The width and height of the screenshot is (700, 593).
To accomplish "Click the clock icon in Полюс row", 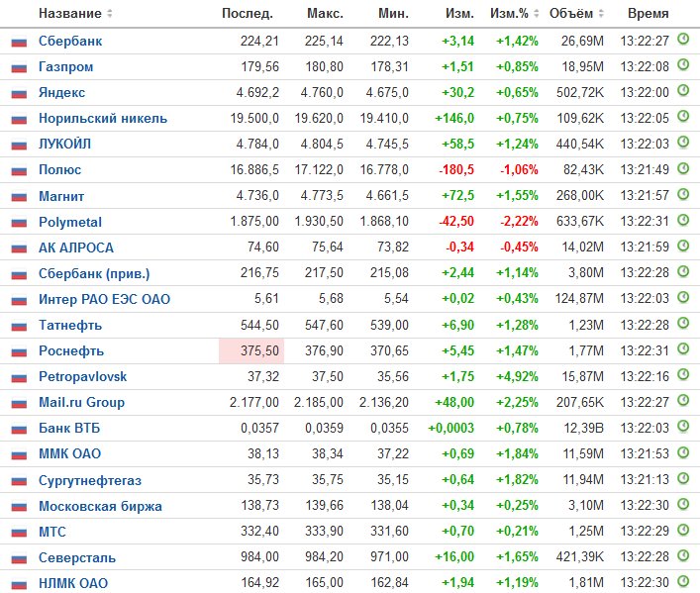I will click(683, 168).
